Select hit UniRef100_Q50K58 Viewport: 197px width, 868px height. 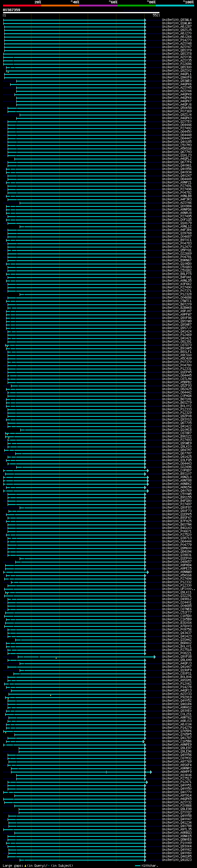[x=177, y=108]
